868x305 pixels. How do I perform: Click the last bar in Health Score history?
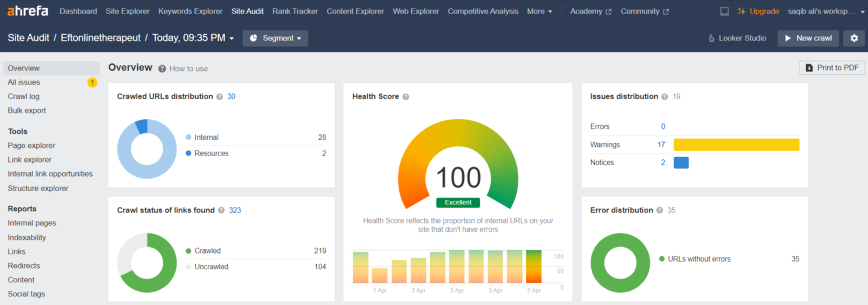[534, 267]
